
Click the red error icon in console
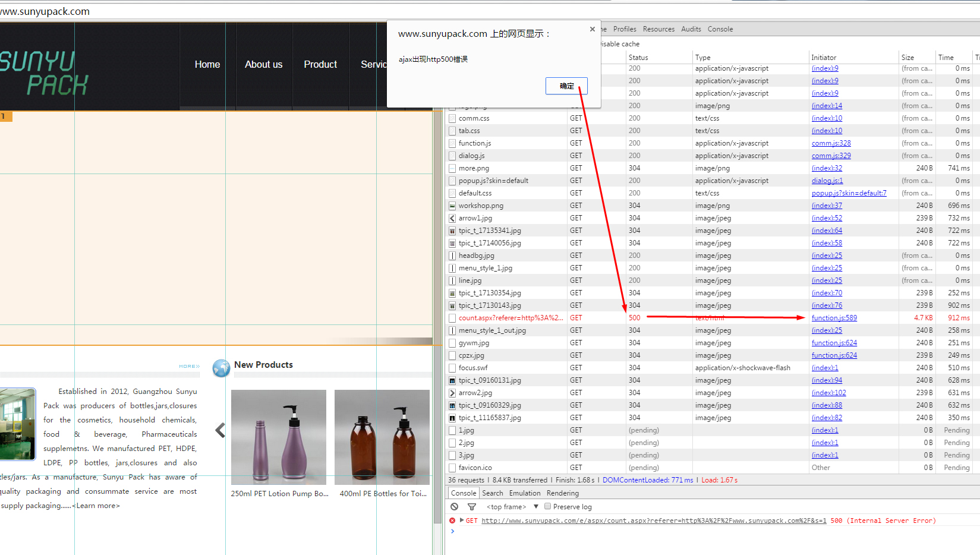click(x=453, y=521)
